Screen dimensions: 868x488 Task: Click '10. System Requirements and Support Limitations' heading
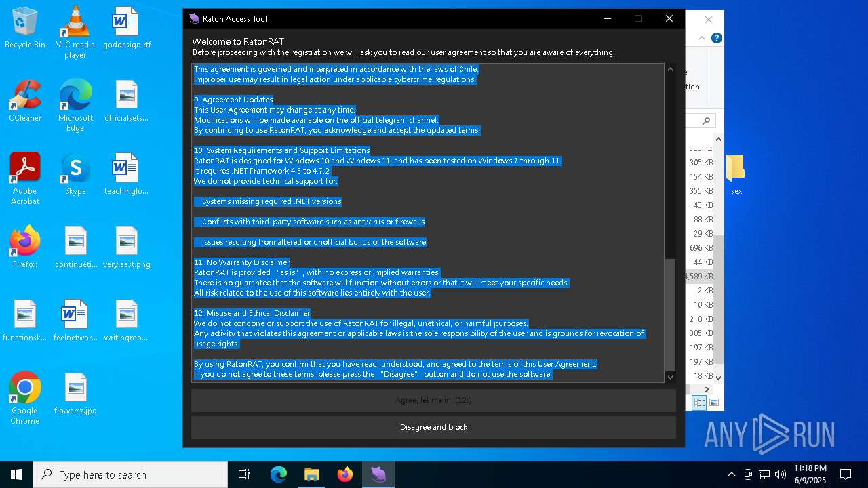[282, 150]
